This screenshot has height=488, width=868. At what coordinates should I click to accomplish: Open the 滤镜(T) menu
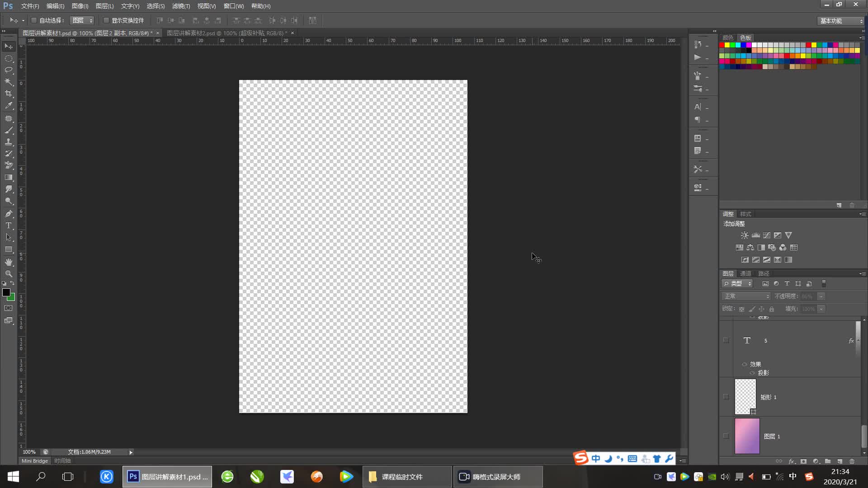pyautogui.click(x=181, y=6)
